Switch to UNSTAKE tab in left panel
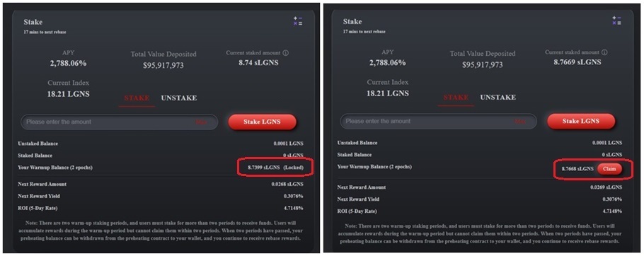 coord(178,98)
